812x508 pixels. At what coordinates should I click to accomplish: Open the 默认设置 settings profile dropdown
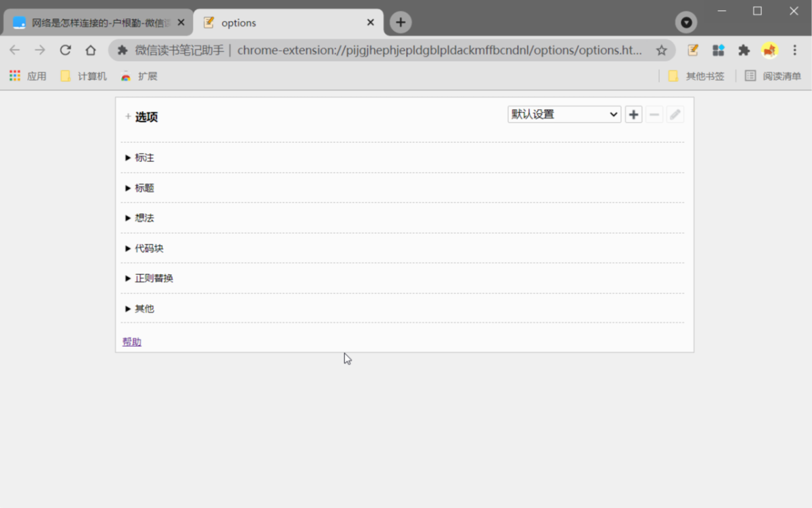[x=564, y=114]
